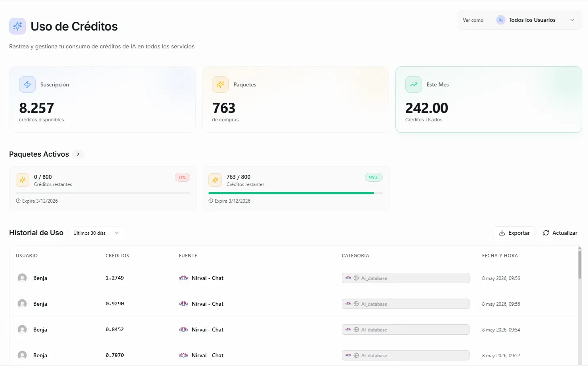Click the green 95% badge
This screenshot has height=366, width=588.
(x=374, y=177)
